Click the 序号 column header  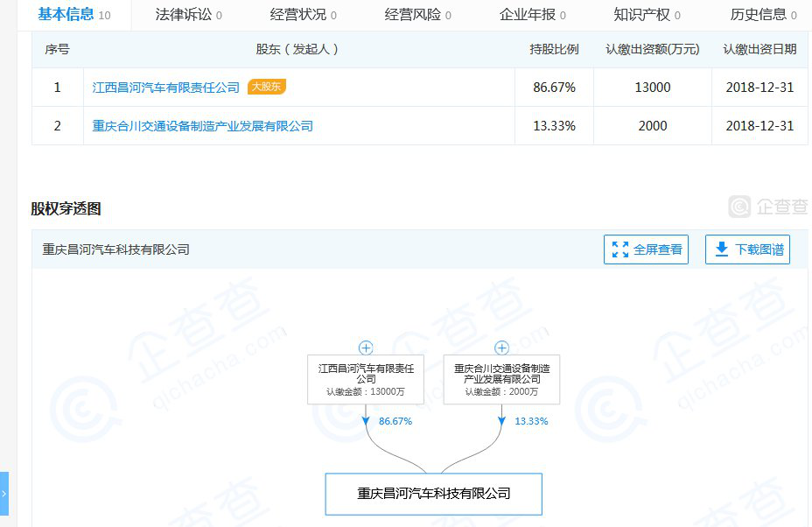(x=57, y=49)
